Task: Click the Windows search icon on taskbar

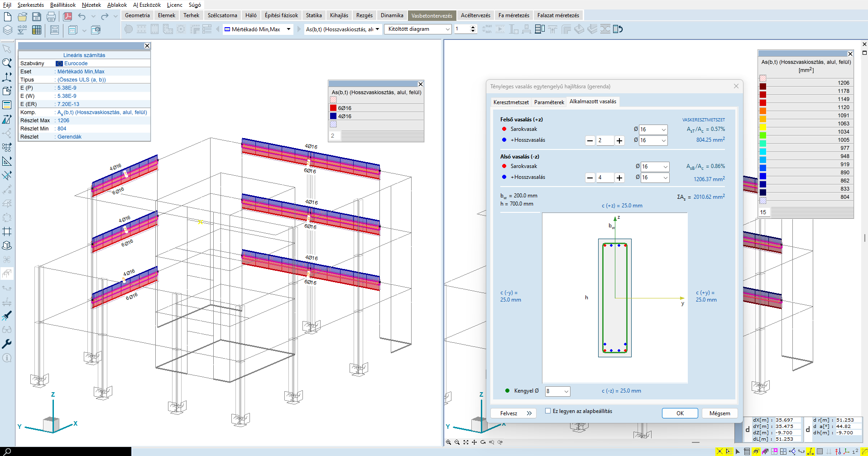Action: point(7,451)
